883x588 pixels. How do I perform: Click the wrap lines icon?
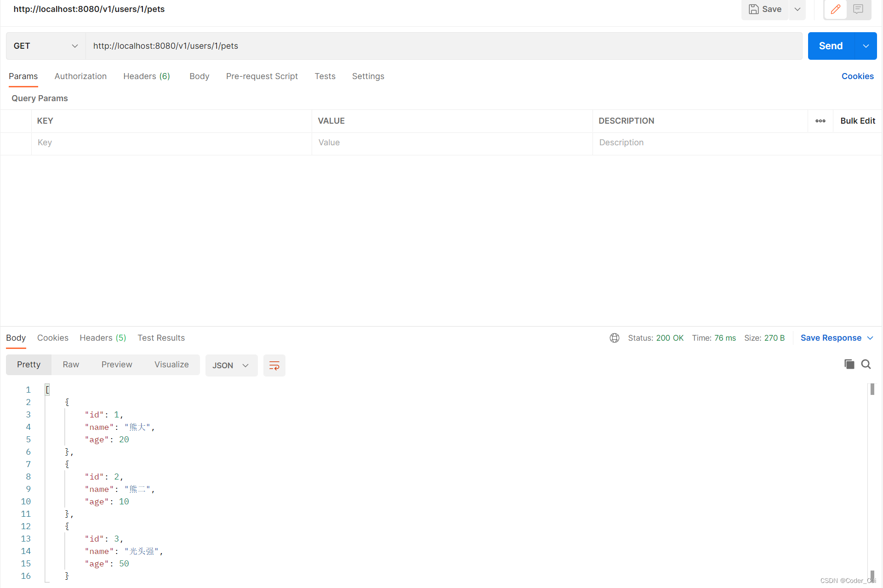(x=274, y=365)
